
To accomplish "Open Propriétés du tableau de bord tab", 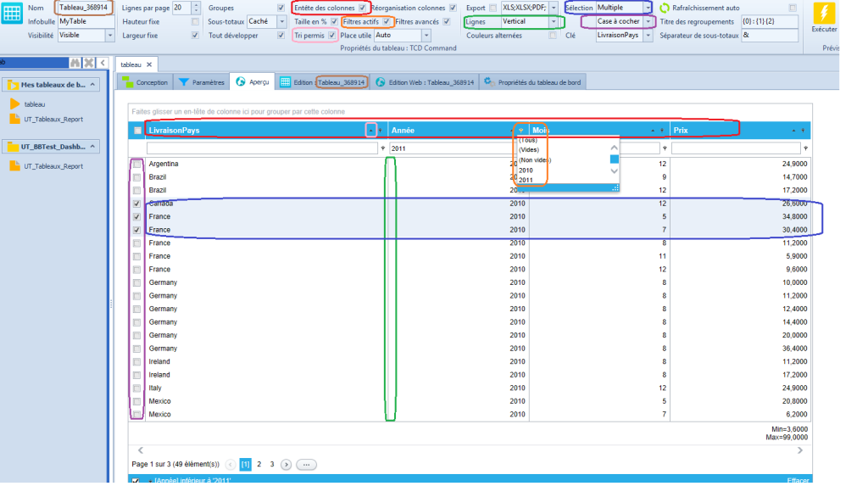I will (532, 82).
